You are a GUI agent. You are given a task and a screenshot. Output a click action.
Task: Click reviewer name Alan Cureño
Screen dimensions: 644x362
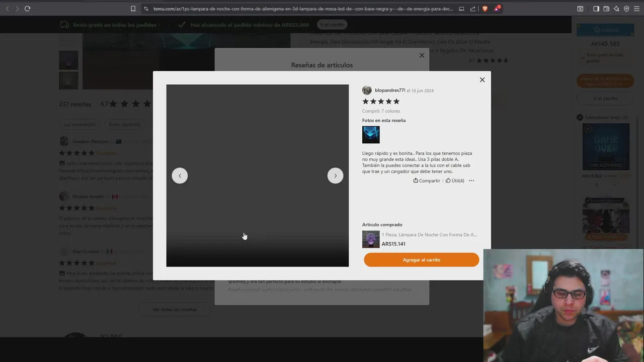(x=86, y=251)
